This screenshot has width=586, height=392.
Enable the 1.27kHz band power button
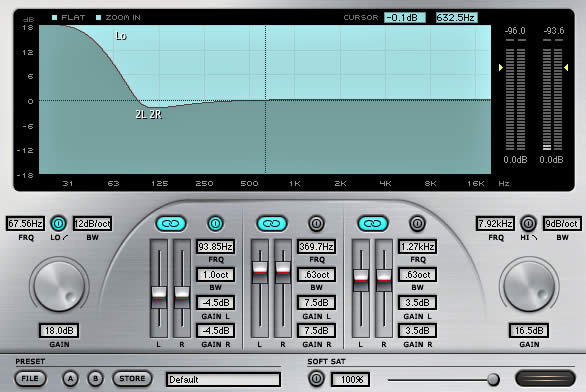[x=417, y=223]
